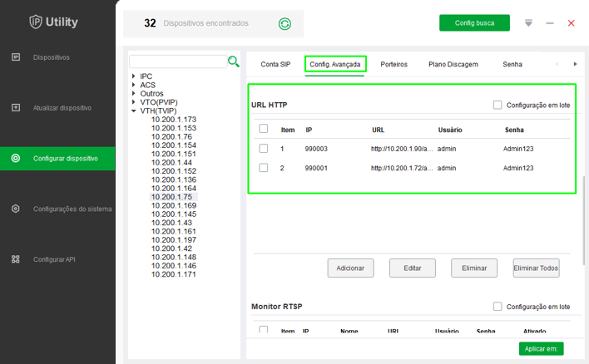Click the right panel vertical scrollbar
This screenshot has width=589, height=364.
pos(584,221)
